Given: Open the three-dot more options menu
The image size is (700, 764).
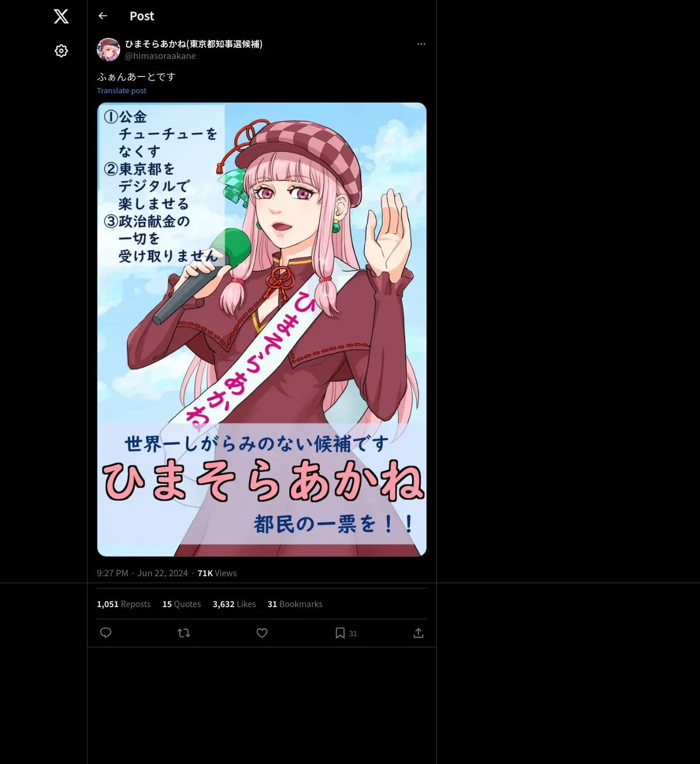Looking at the screenshot, I should (x=421, y=44).
